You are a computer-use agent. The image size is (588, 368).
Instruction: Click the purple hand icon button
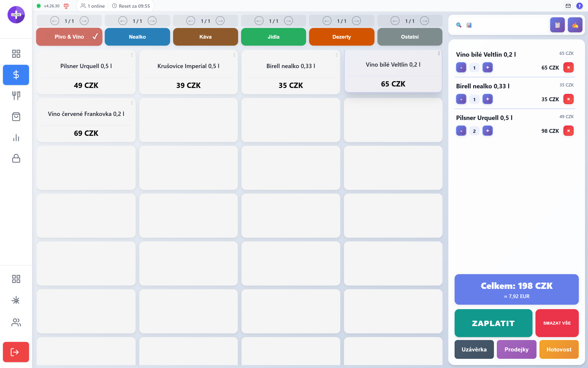(x=575, y=25)
